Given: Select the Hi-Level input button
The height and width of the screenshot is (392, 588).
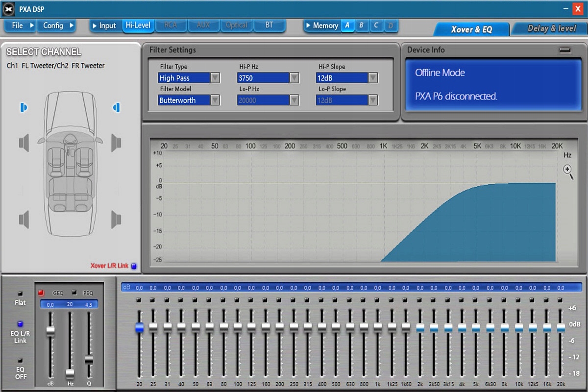Looking at the screenshot, I should [138, 25].
